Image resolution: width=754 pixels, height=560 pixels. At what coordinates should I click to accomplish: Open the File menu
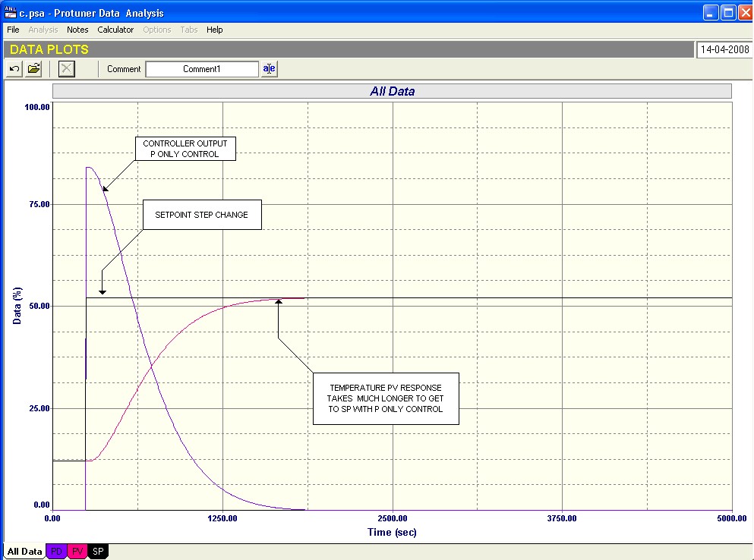(x=13, y=30)
